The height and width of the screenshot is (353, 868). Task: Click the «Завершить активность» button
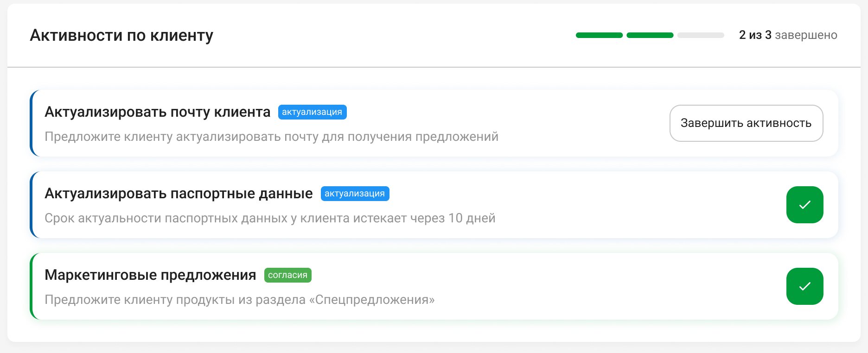746,123
